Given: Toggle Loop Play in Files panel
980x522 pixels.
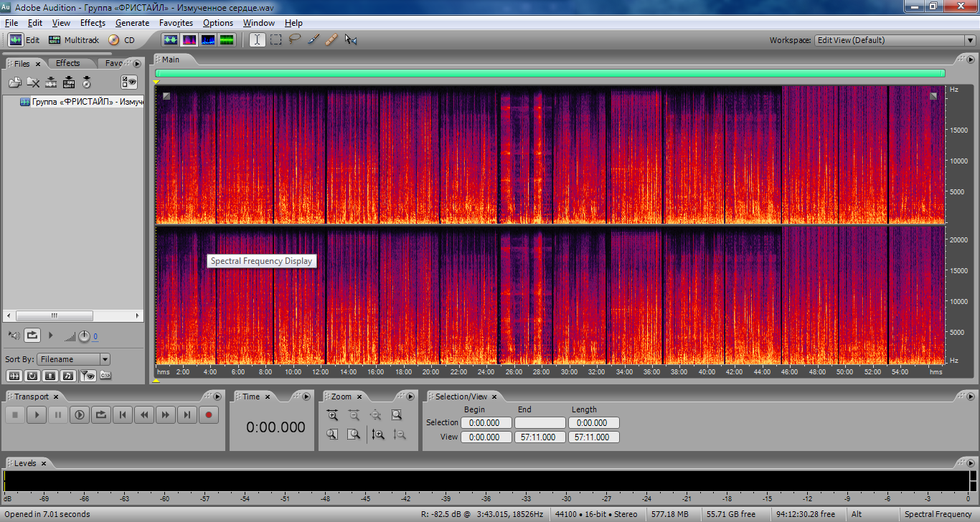Looking at the screenshot, I should [33, 335].
